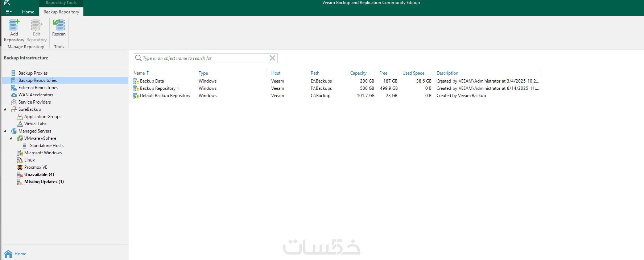Switch to the Home ribbon tab
This screenshot has height=260, width=644.
click(28, 12)
